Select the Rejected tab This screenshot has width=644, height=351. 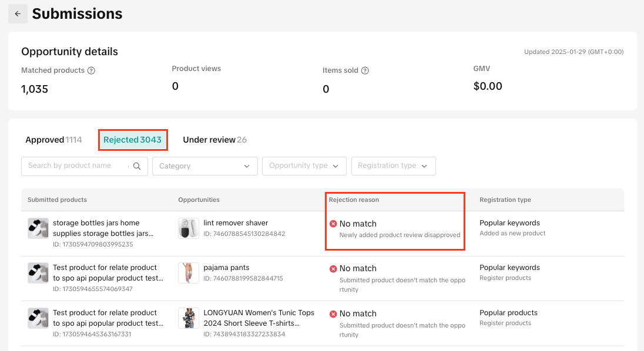(x=132, y=140)
